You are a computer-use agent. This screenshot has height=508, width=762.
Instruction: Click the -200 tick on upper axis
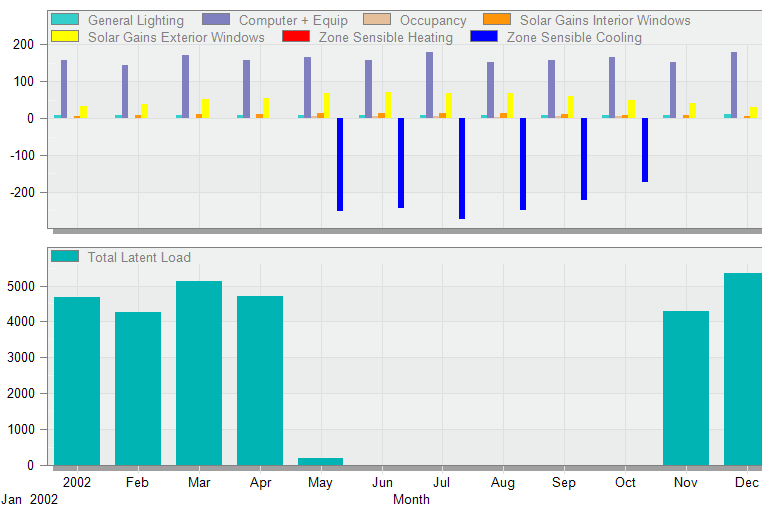click(x=23, y=193)
